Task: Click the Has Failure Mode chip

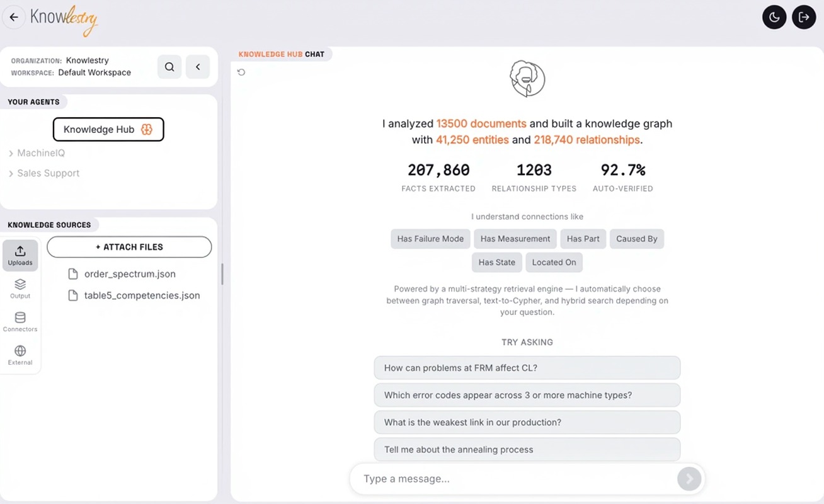Action: pyautogui.click(x=430, y=239)
